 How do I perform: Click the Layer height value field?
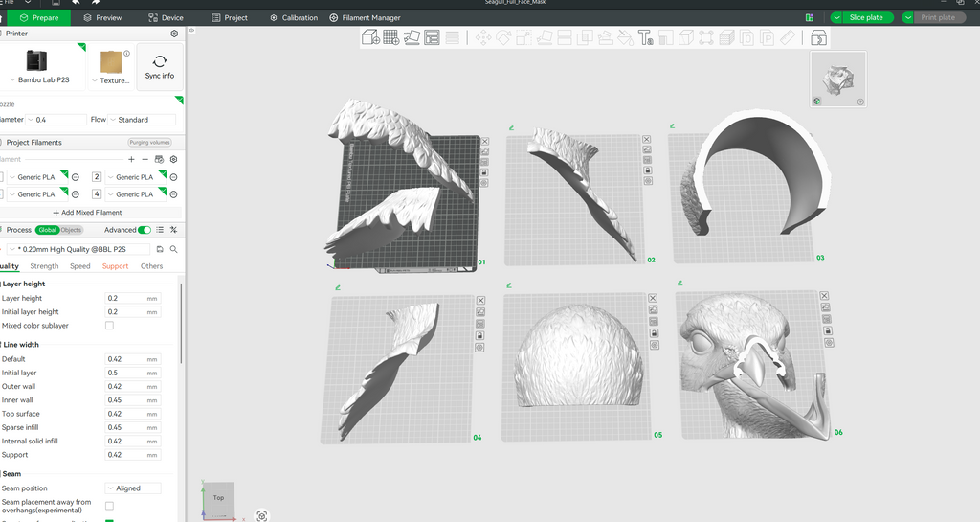(132, 298)
